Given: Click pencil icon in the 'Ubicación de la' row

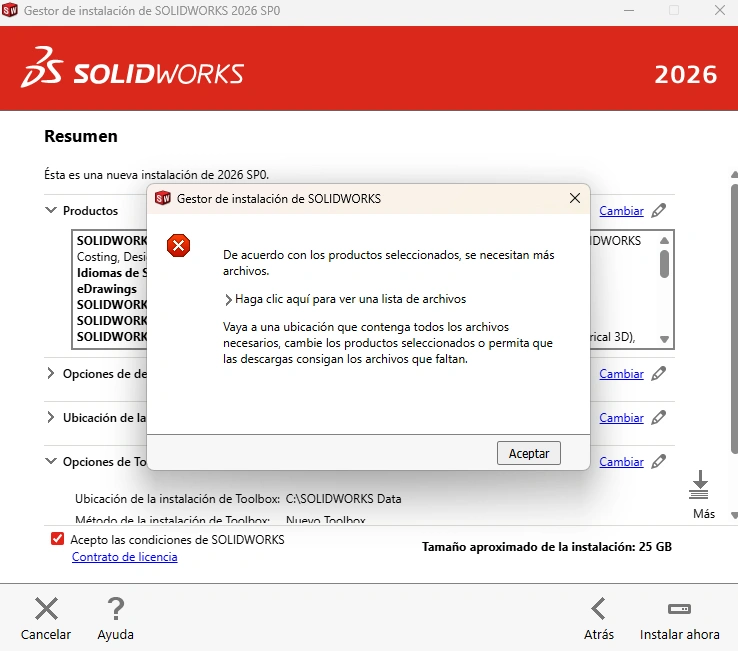Looking at the screenshot, I should pyautogui.click(x=658, y=418).
